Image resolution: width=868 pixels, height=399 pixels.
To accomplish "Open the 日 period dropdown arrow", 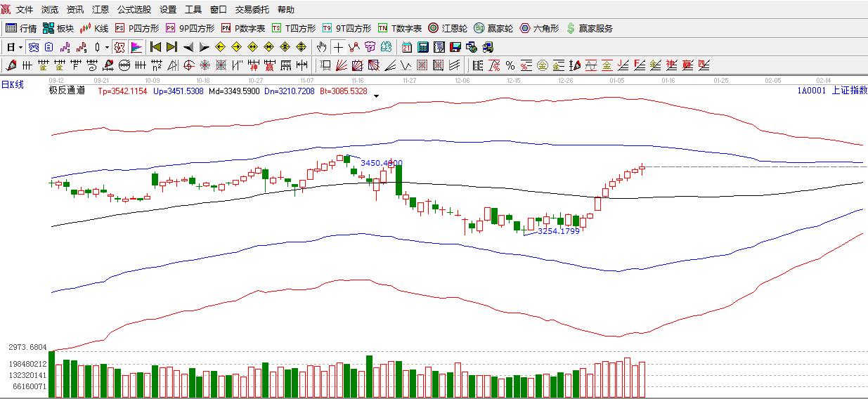I will pos(20,47).
